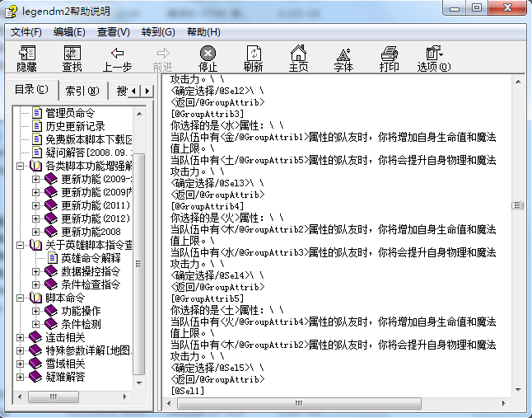Screen dimensions: 532x418
Task: Open the 文件(F) menu
Action: (x=26, y=32)
